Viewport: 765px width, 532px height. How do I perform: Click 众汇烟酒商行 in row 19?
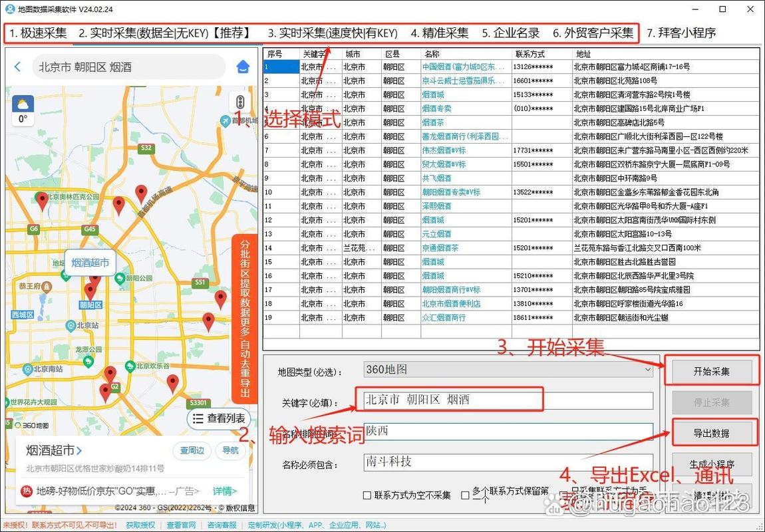point(444,318)
